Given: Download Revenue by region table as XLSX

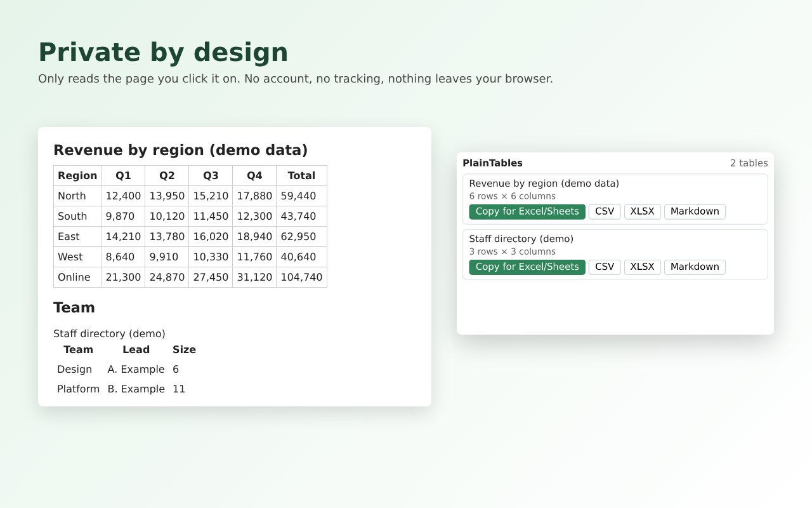Looking at the screenshot, I should pyautogui.click(x=643, y=211).
